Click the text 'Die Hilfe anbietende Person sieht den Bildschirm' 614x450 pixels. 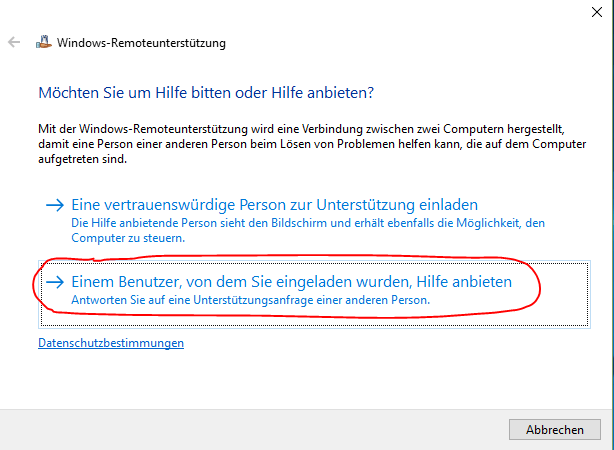coord(199,223)
